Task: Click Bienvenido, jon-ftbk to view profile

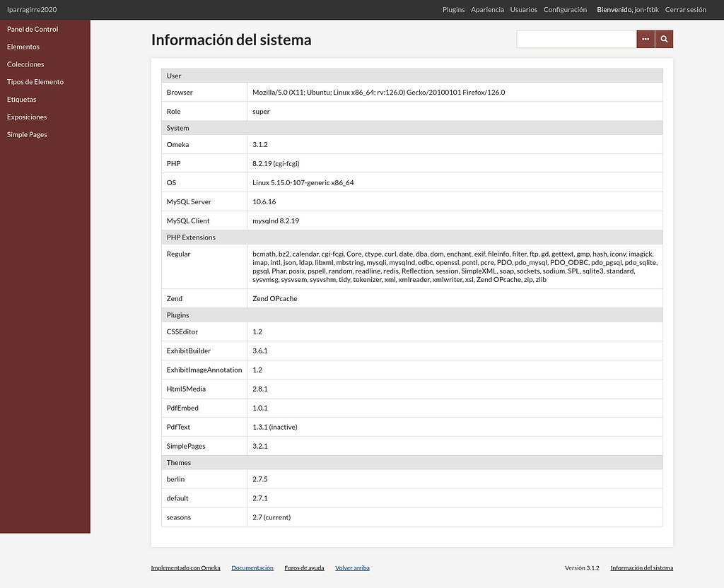Action: [627, 10]
